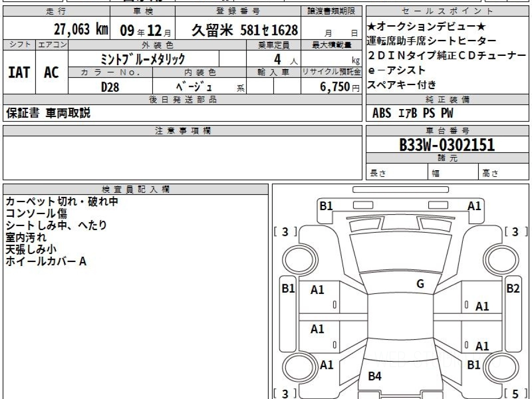Viewport: 532px width, 399px height.
Task: Select the スペアキー付き line
Action: [402, 85]
